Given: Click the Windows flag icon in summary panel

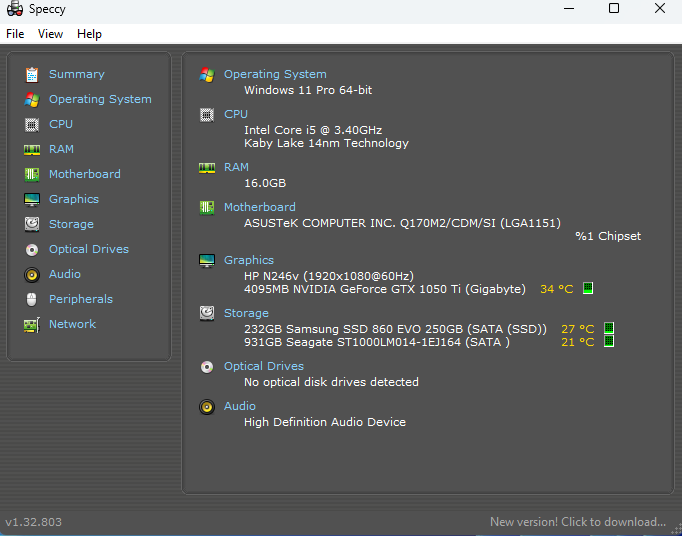Looking at the screenshot, I should coord(207,75).
